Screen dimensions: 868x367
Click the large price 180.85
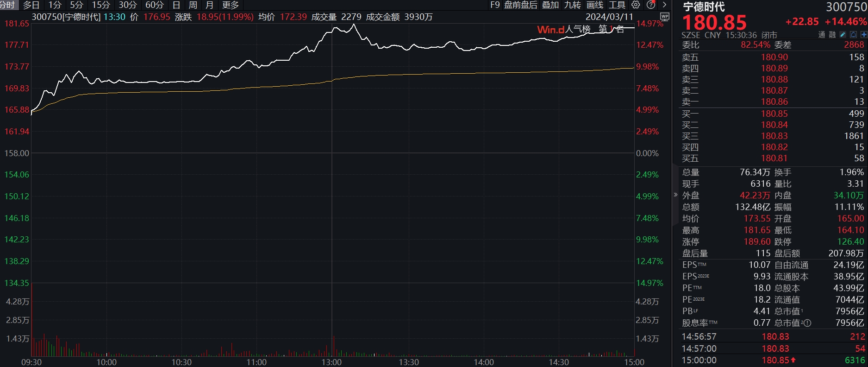tap(714, 22)
